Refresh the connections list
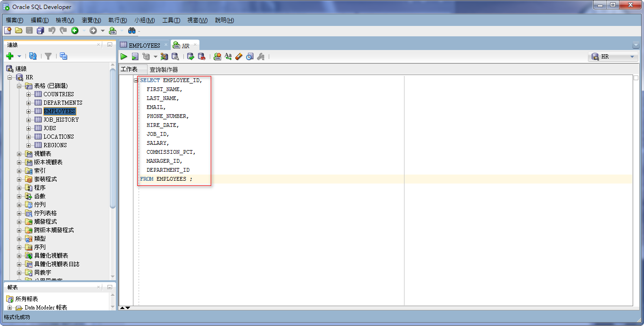 32,56
